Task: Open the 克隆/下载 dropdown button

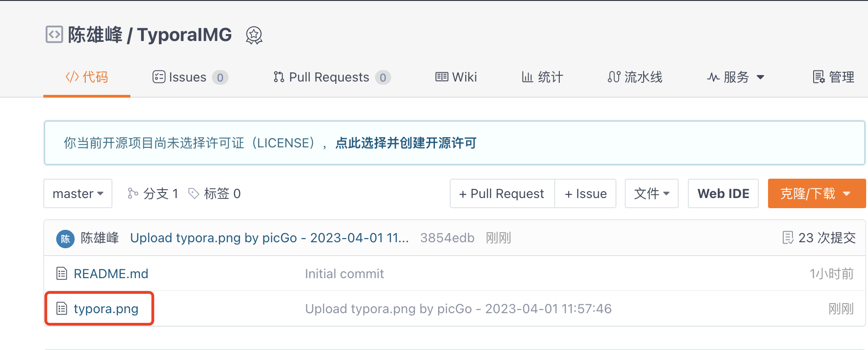Action: pos(817,193)
